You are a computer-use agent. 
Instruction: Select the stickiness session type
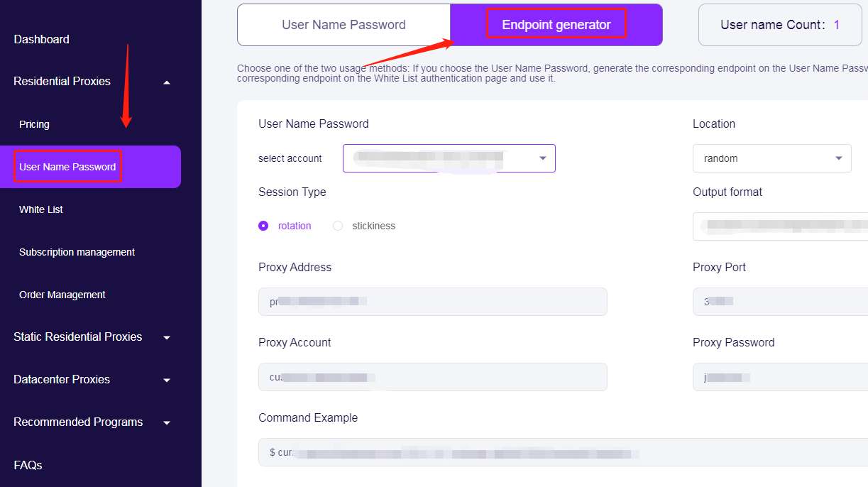pos(338,226)
